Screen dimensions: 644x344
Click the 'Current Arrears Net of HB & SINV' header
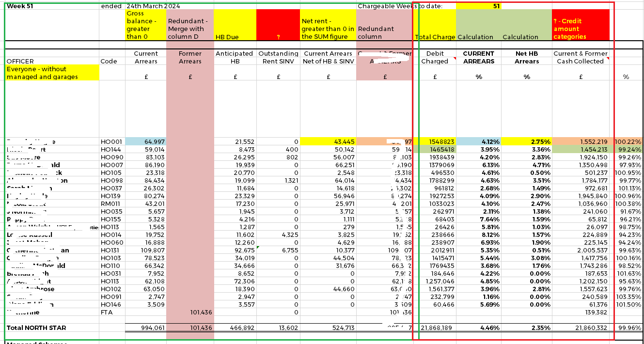tap(328, 57)
